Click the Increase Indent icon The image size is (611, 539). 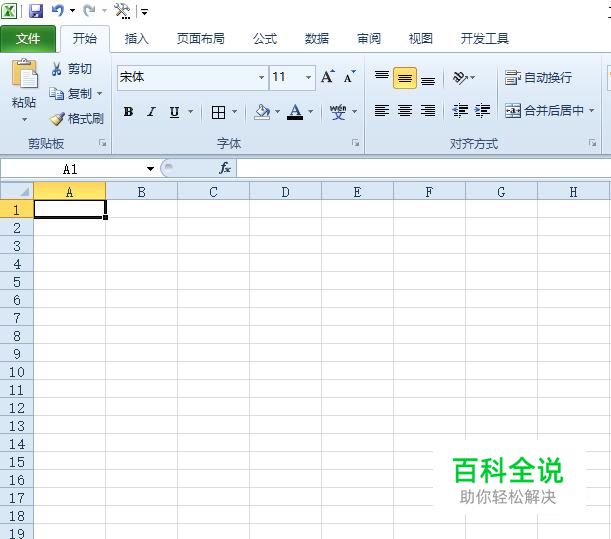[482, 111]
